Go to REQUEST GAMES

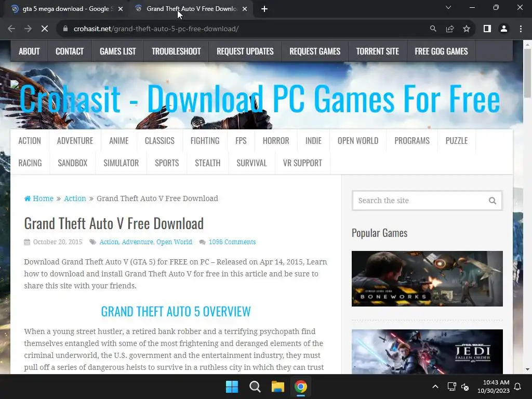tap(315, 51)
